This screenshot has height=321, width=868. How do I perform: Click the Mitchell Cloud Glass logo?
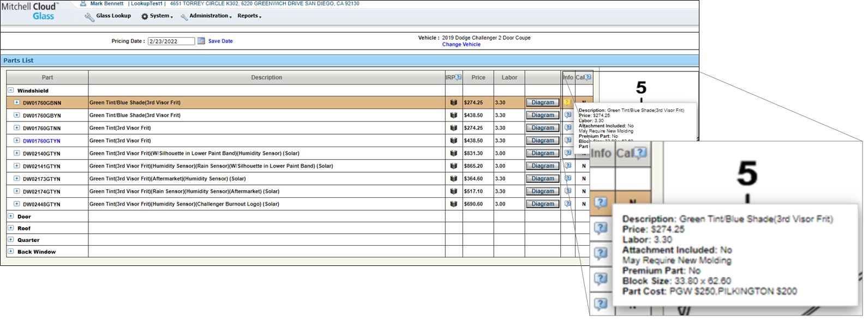coord(29,11)
